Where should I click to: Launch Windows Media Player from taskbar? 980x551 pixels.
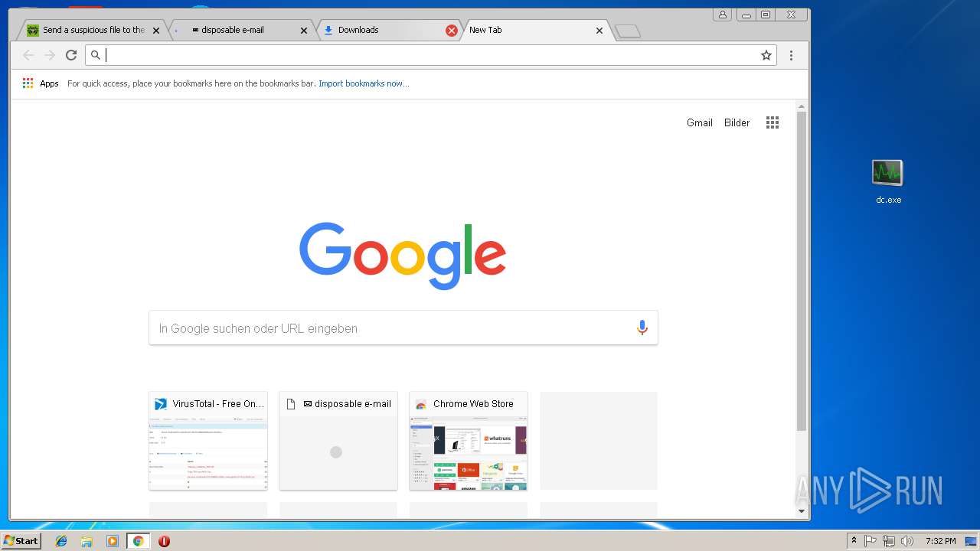point(113,541)
